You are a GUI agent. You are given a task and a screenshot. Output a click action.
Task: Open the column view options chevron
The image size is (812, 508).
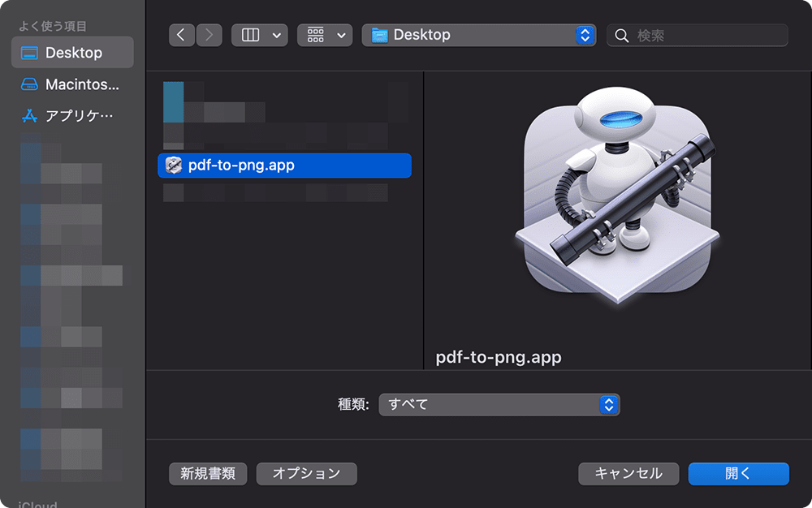277,35
